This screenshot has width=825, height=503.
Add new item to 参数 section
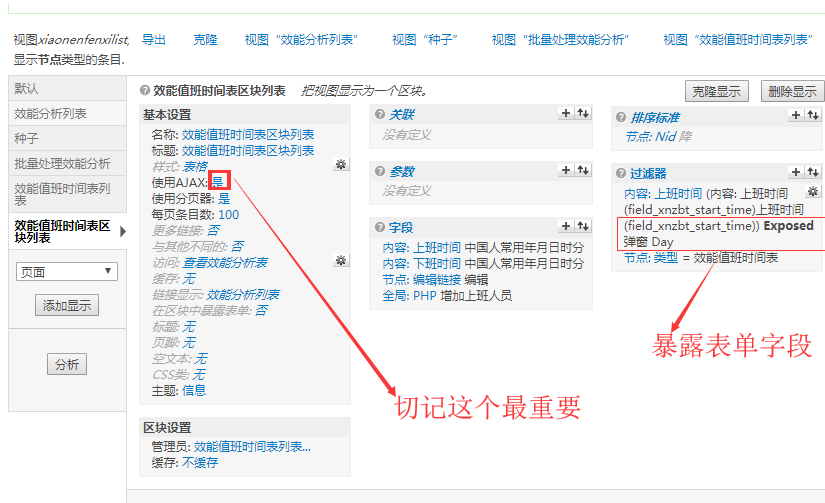click(567, 171)
